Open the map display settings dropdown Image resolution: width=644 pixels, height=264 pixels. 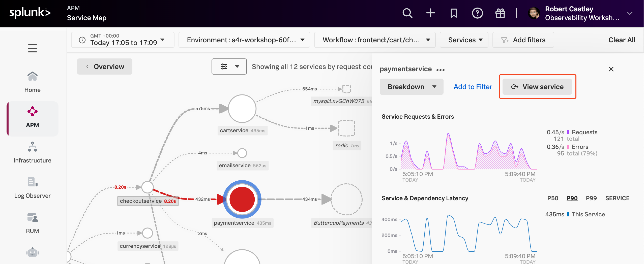[229, 67]
